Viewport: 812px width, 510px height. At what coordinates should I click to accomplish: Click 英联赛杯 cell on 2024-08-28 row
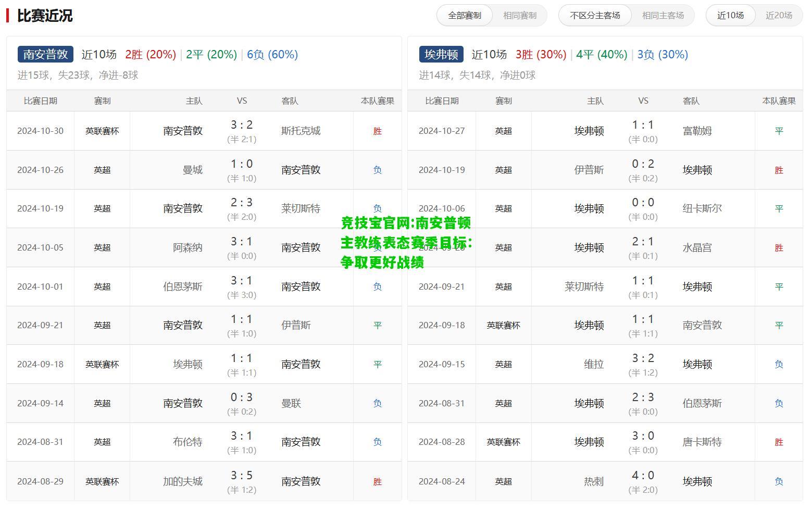click(504, 442)
